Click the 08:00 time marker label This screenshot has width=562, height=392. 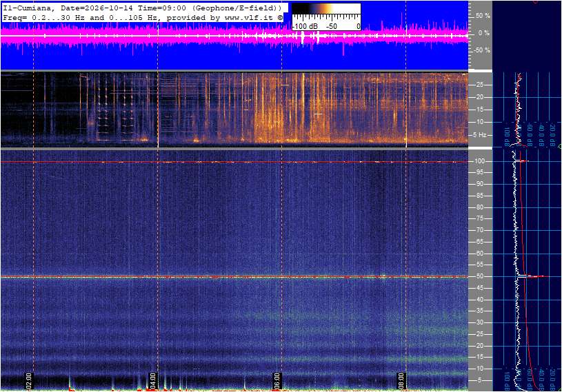401,381
